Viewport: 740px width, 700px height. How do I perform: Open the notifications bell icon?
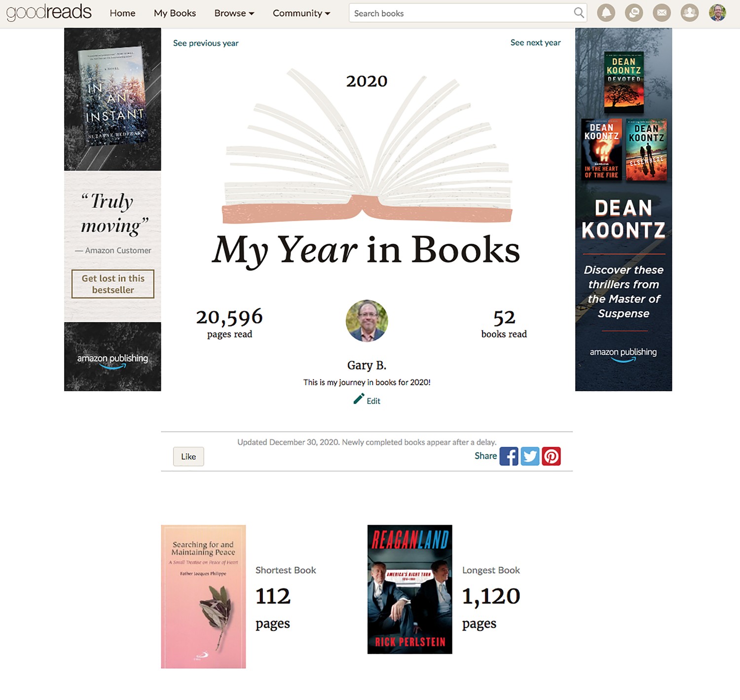pyautogui.click(x=606, y=13)
